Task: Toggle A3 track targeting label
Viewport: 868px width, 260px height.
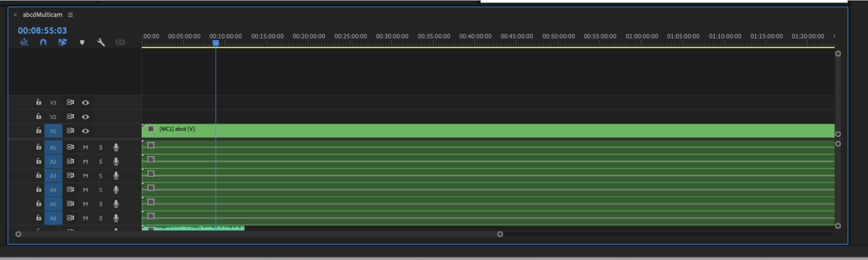Action: click(x=53, y=175)
